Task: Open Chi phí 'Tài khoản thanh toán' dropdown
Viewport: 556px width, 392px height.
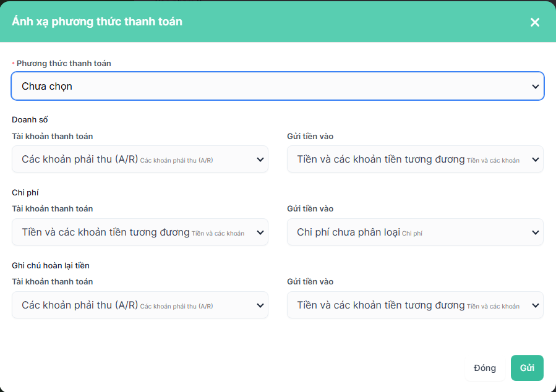Action: pos(133,232)
